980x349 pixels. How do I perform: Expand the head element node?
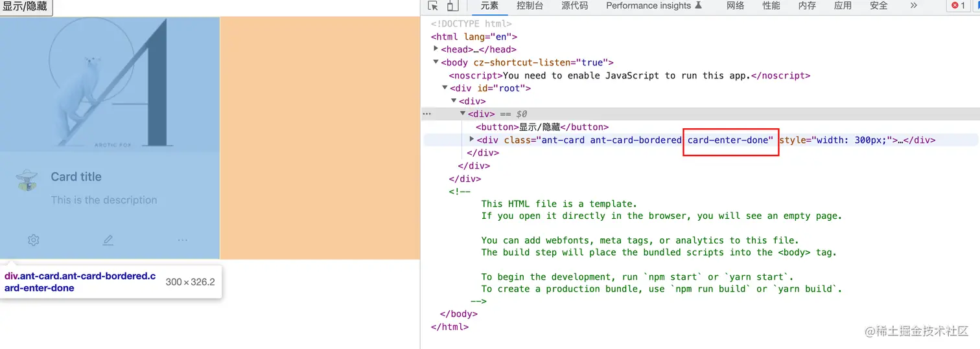(x=436, y=49)
